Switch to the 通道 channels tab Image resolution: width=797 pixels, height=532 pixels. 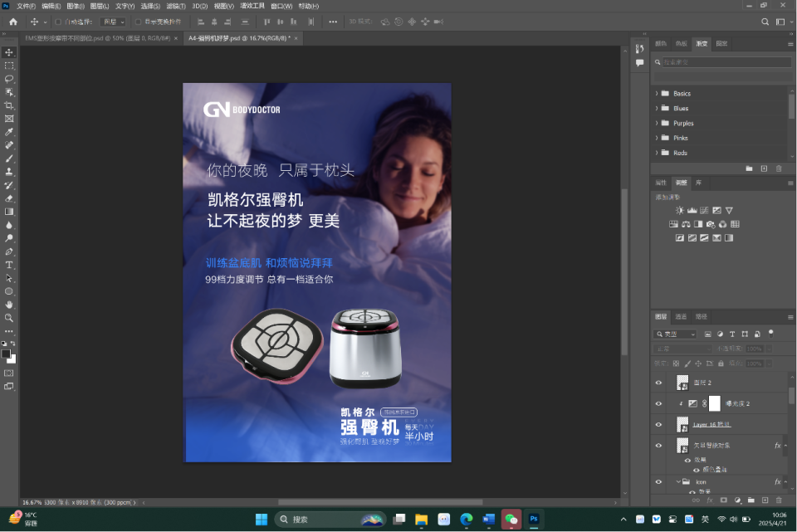(x=681, y=316)
